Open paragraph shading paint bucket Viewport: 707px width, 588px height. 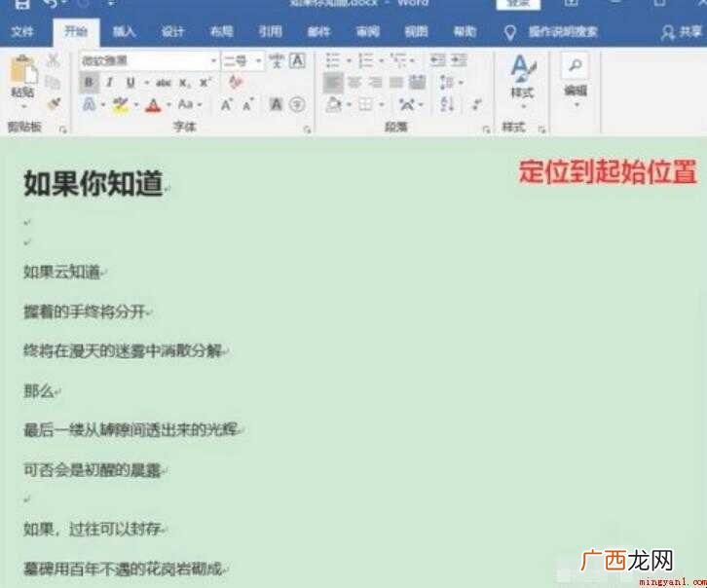click(334, 105)
